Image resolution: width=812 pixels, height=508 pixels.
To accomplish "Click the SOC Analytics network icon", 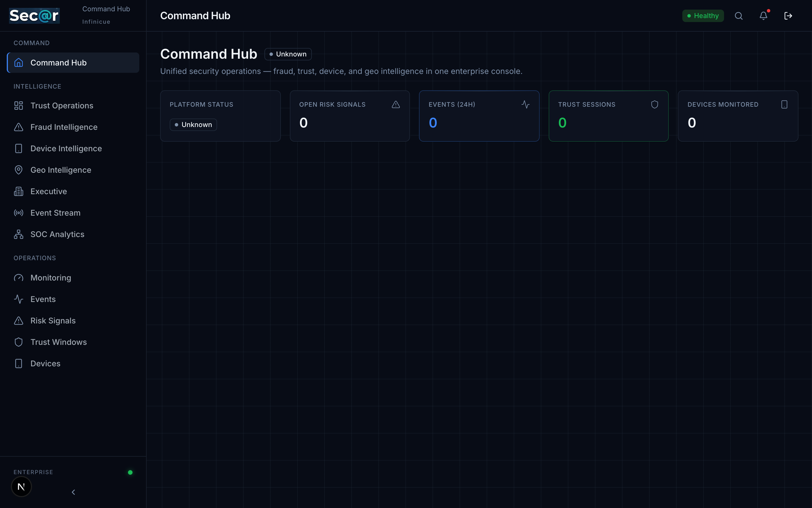I will [19, 234].
